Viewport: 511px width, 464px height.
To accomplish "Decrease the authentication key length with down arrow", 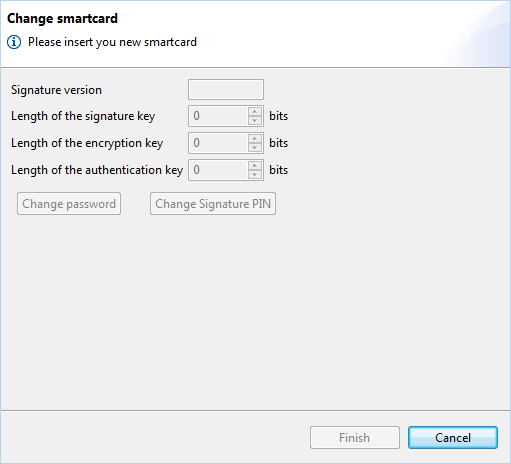I will tap(255, 174).
